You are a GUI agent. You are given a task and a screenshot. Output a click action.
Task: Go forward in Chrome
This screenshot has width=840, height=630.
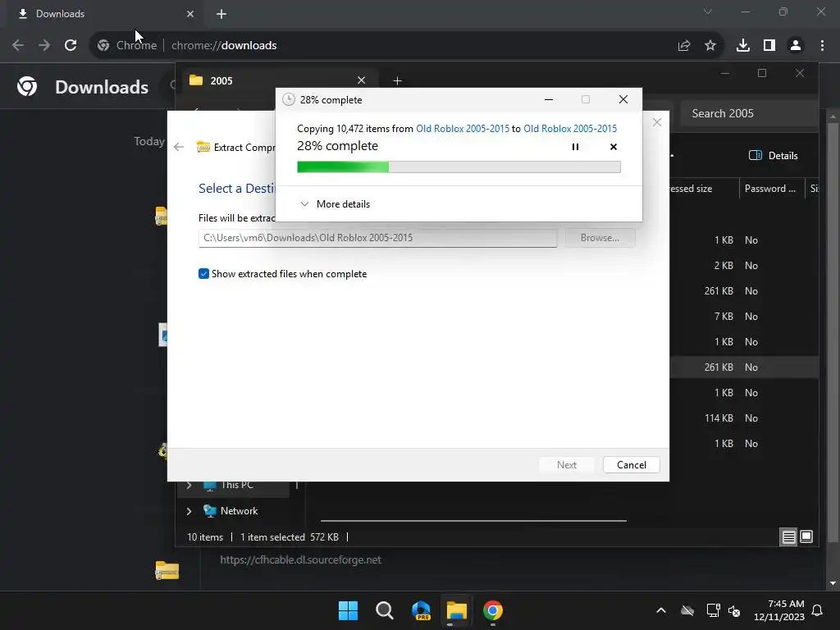[44, 46]
